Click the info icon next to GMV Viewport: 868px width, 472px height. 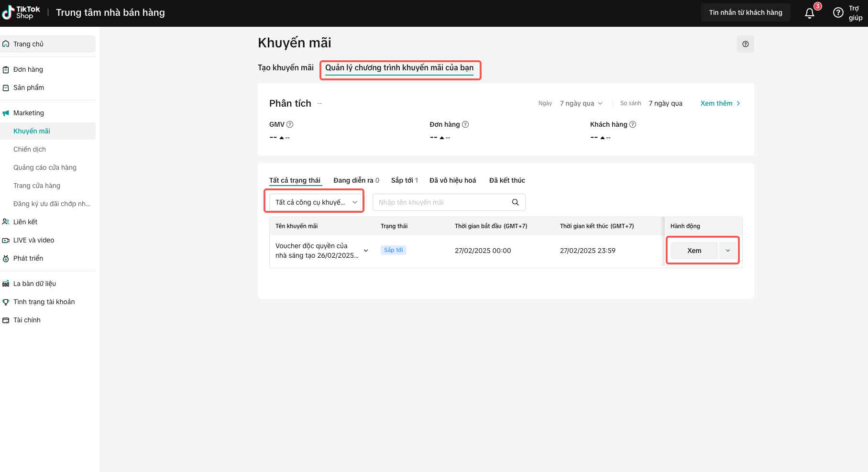click(x=290, y=124)
